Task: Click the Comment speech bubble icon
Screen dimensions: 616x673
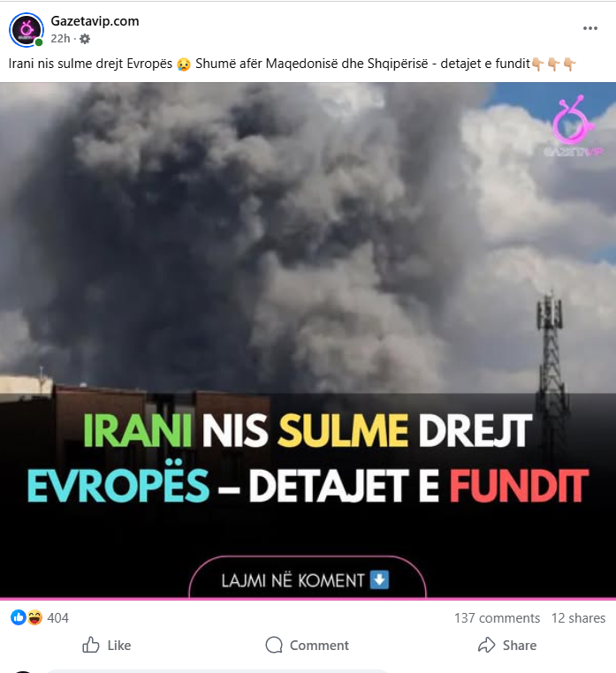Action: coord(274,645)
